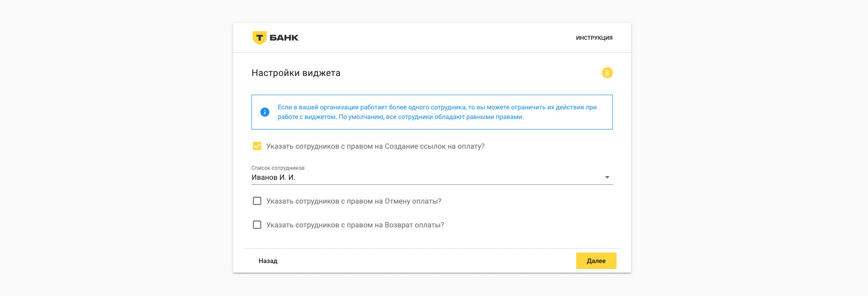The height and width of the screenshot is (296, 868).
Task: Uncheck the Создание ссылок на оплату checkbox
Action: point(257,146)
